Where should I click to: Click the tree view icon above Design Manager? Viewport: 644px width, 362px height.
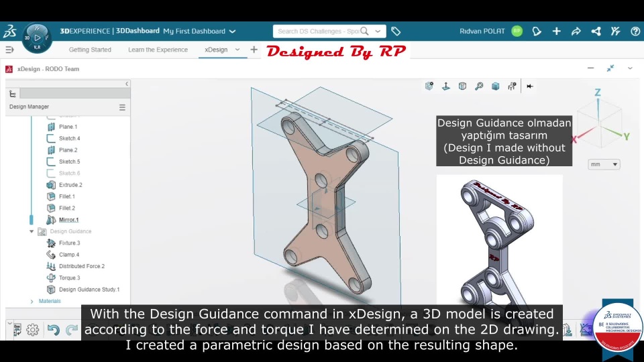[13, 94]
